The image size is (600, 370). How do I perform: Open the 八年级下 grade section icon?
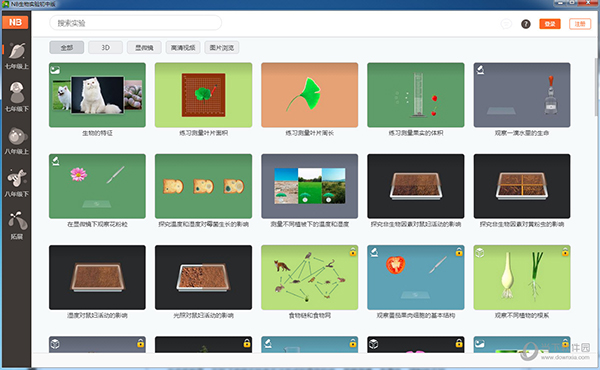click(17, 178)
